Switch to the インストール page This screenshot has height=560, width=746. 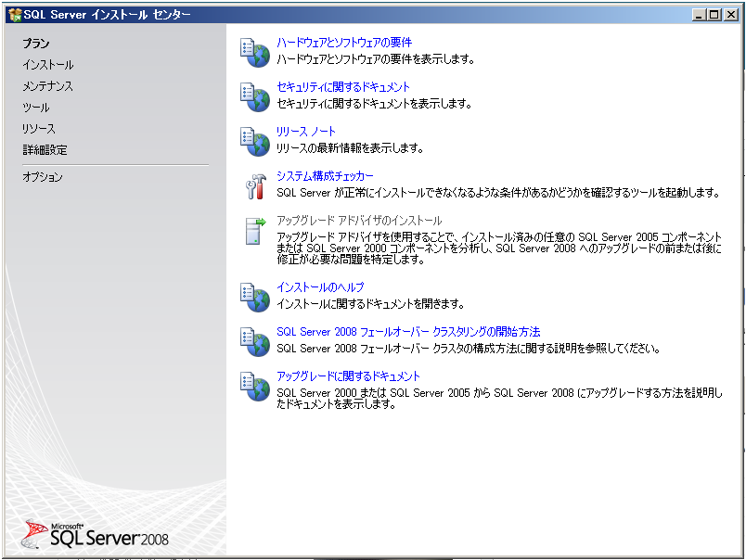click(x=48, y=65)
